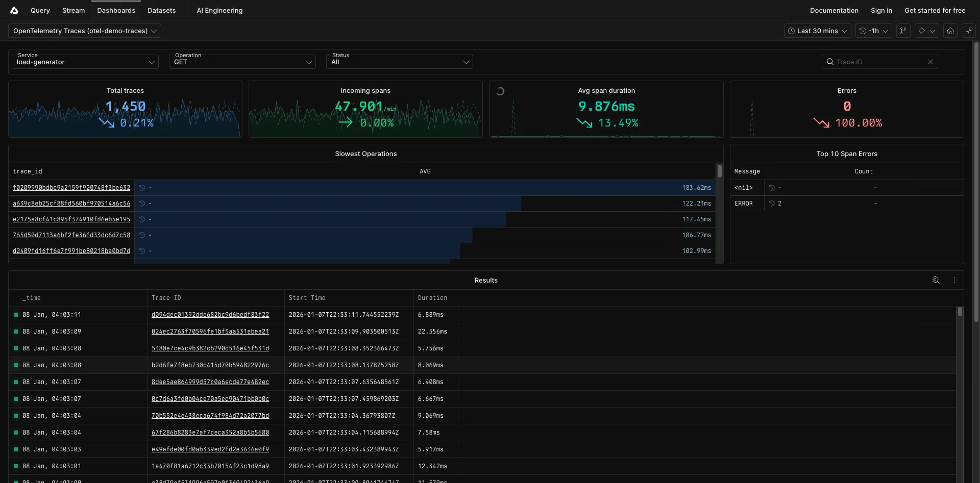Click the revert icon next to trace f0209990bdbc
This screenshot has height=483, width=980.
tap(142, 188)
